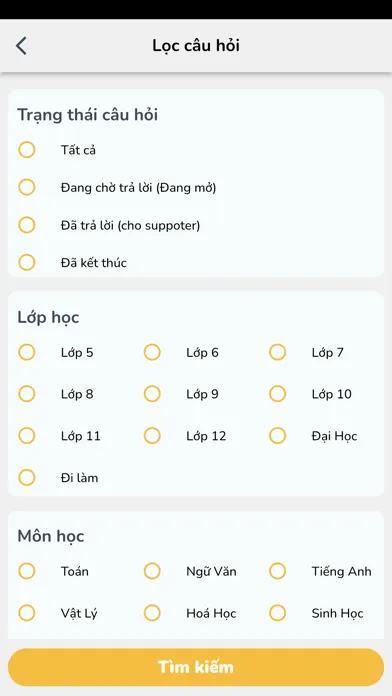Select Toán as the subject
Screen dimensions: 392x696
(27, 571)
